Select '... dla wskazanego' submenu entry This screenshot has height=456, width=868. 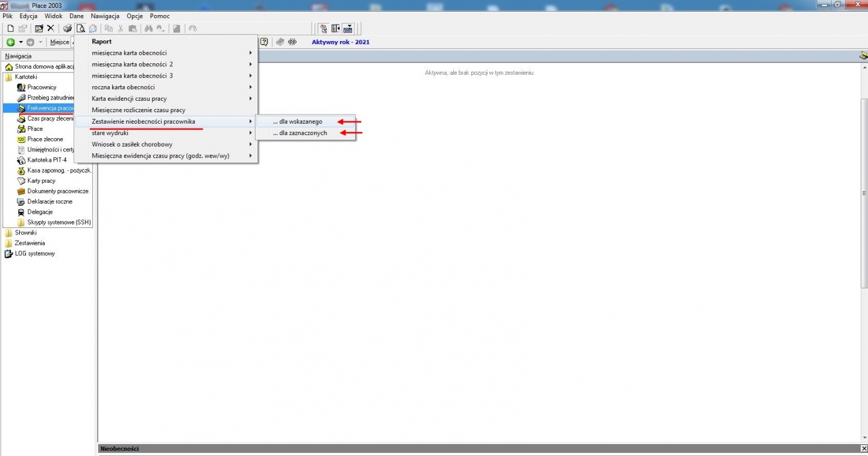(305, 122)
